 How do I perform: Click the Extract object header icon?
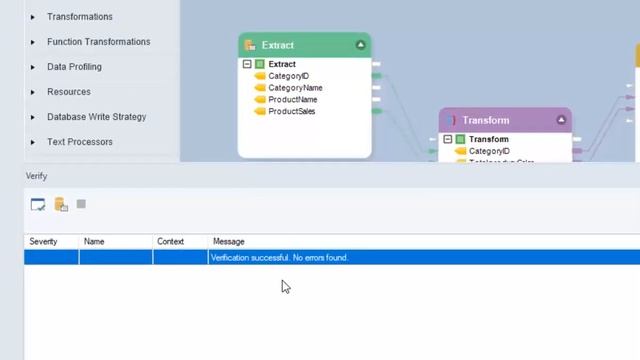(x=250, y=45)
